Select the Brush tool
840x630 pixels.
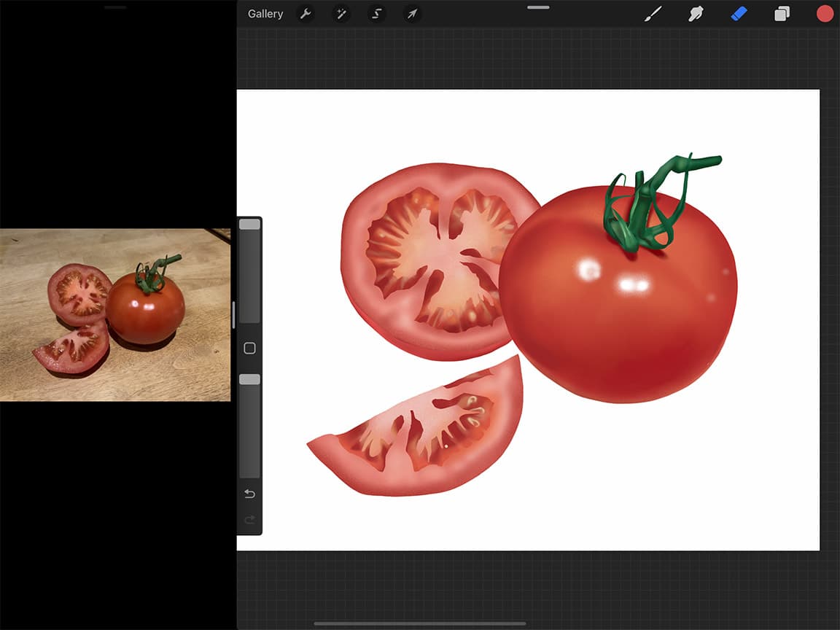653,13
